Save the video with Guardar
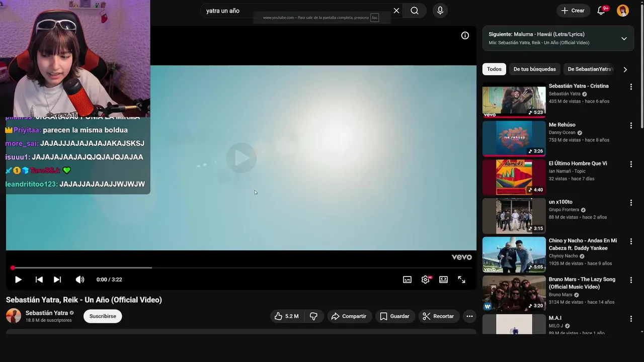The height and width of the screenshot is (362, 644). [394, 316]
